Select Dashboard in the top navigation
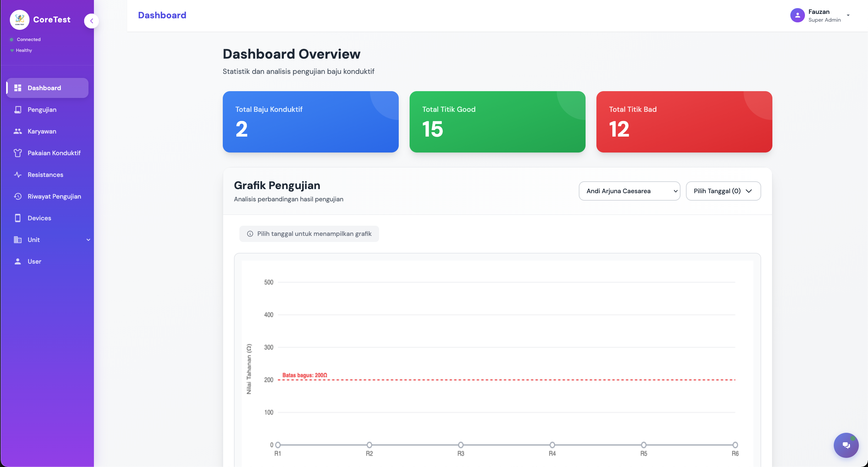 162,15
